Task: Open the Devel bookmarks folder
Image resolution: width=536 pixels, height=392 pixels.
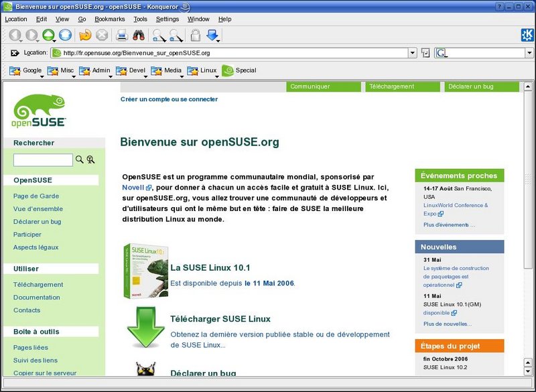Action: point(131,70)
